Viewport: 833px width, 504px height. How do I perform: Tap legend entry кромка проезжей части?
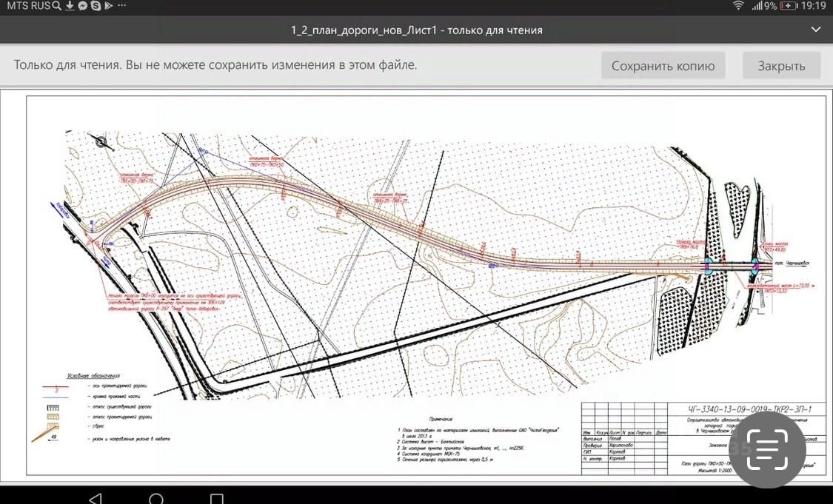tap(114, 396)
